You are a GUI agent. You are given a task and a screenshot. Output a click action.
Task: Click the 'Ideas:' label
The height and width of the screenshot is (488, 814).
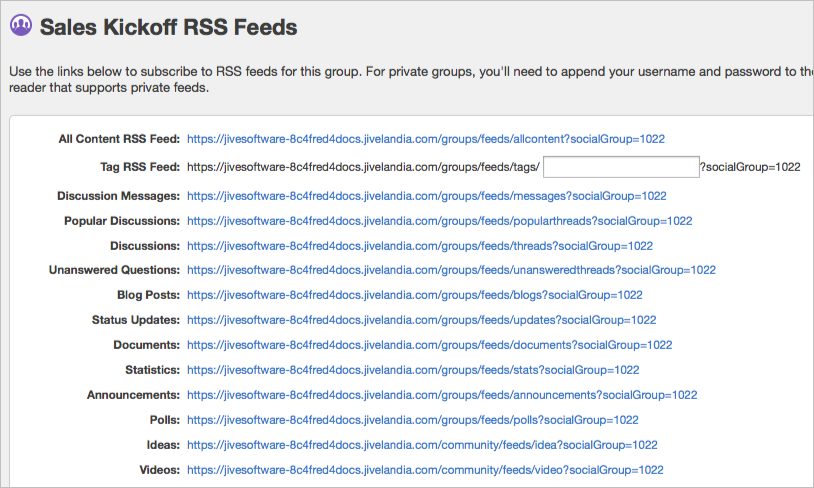163,445
